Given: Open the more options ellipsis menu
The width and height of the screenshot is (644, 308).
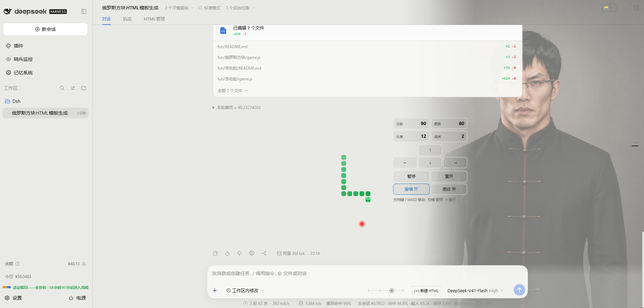Looking at the screenshot, I should click(x=624, y=8).
